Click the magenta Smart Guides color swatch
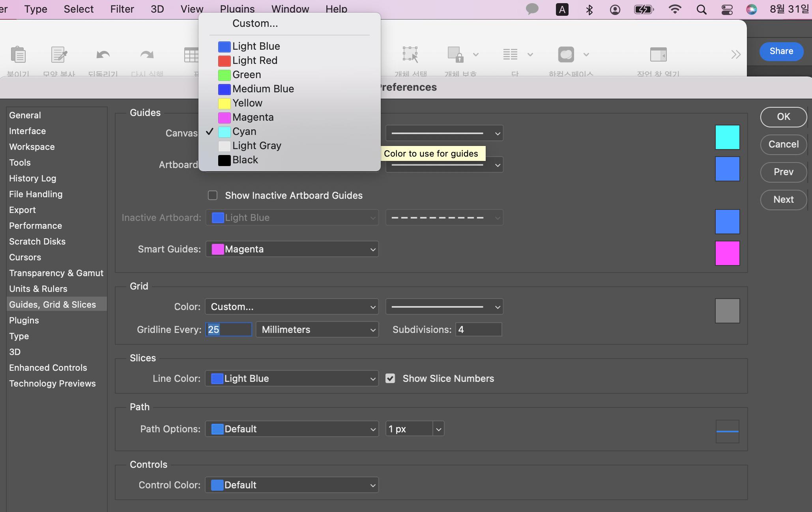Image resolution: width=812 pixels, height=512 pixels. pos(727,253)
